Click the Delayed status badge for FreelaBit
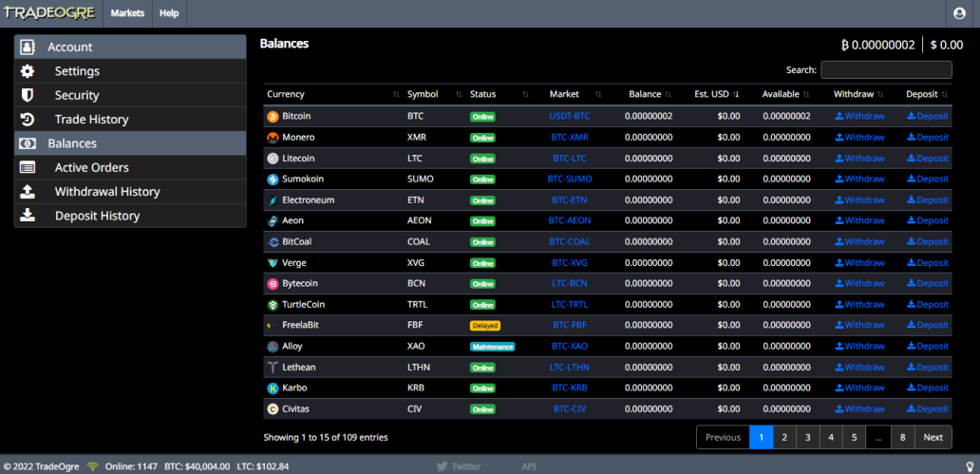This screenshot has width=980, height=474. point(485,326)
